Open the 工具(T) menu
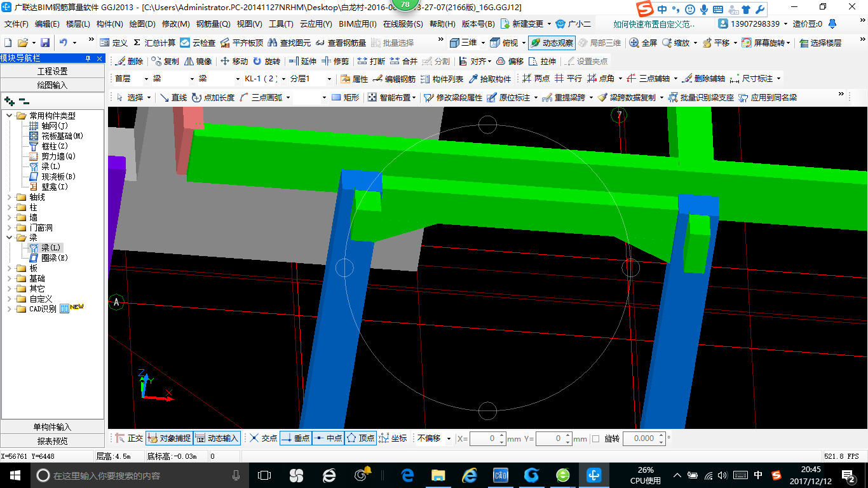The image size is (868, 488). pos(281,24)
